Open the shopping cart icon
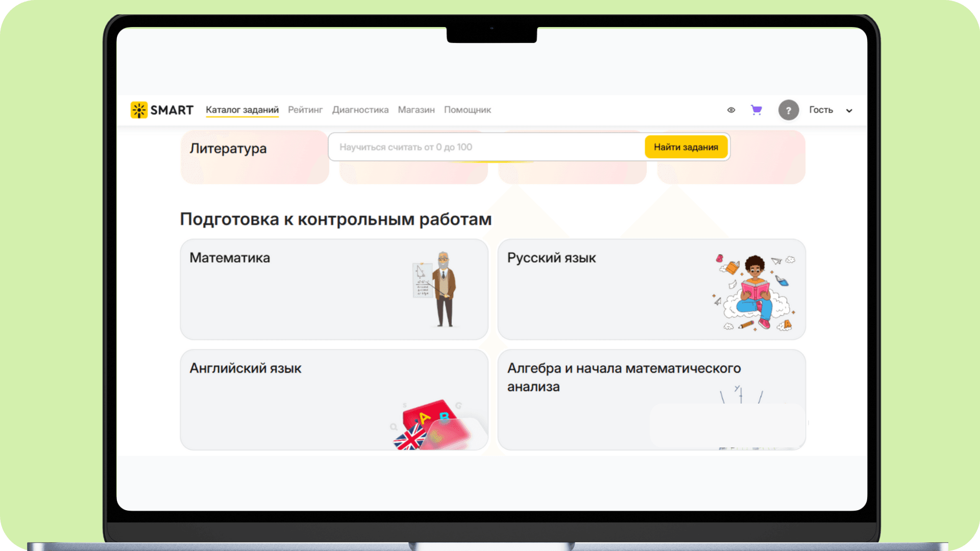 click(756, 110)
